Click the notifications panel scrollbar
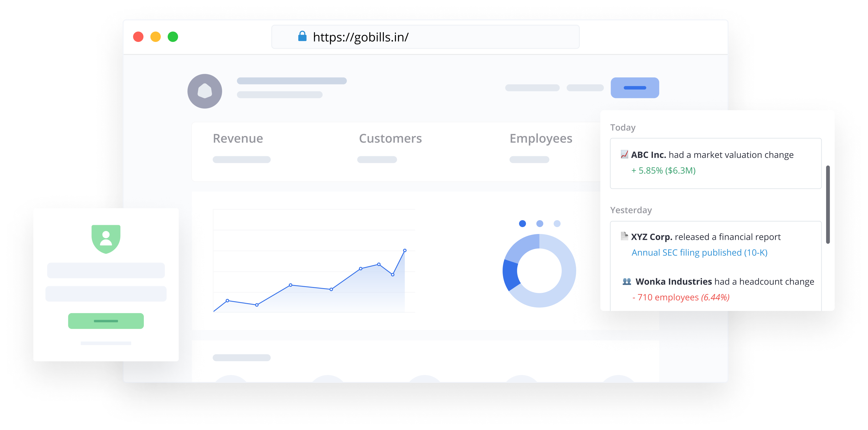Image resolution: width=868 pixels, height=430 pixels. (827, 204)
